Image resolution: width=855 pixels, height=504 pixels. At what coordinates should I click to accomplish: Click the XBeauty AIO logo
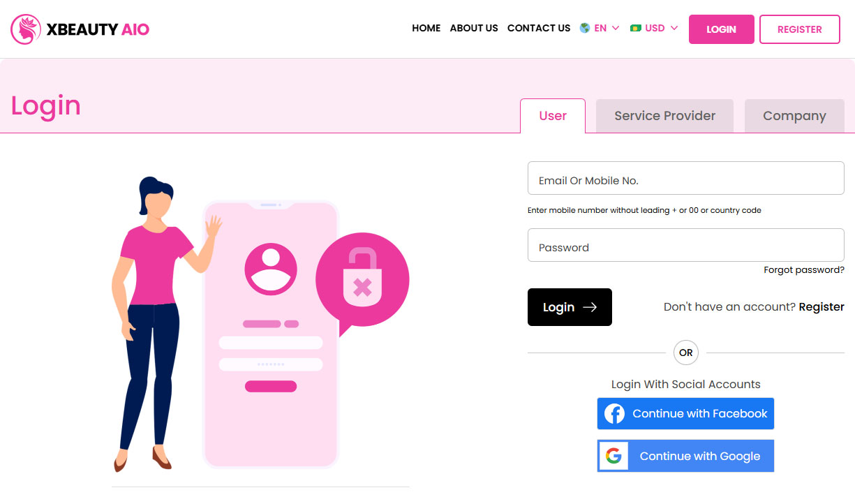[79, 29]
